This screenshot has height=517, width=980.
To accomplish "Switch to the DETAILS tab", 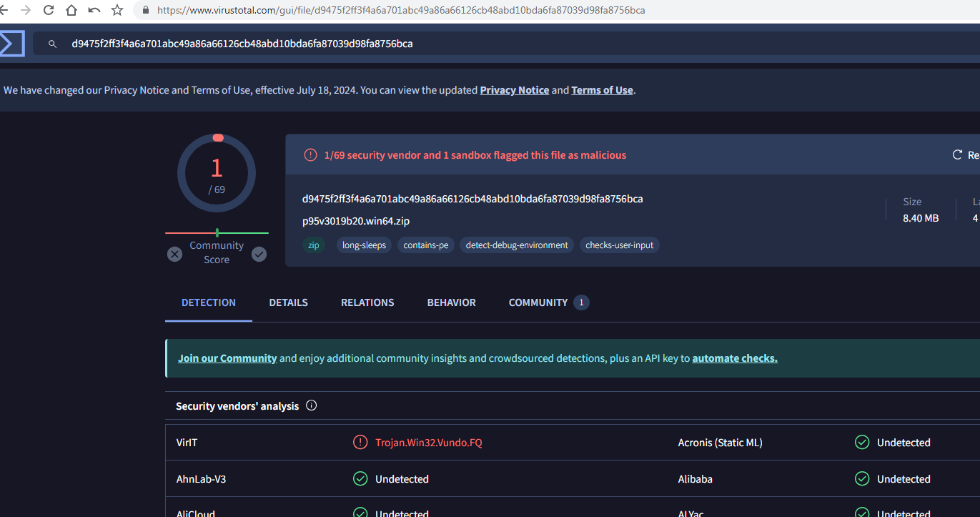I will coord(288,302).
